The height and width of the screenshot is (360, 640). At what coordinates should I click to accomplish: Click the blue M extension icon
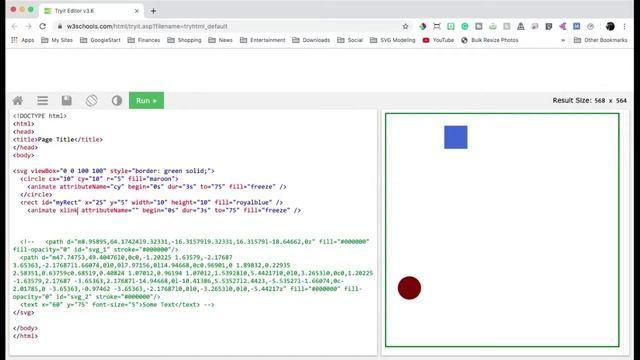pyautogui.click(x=576, y=26)
